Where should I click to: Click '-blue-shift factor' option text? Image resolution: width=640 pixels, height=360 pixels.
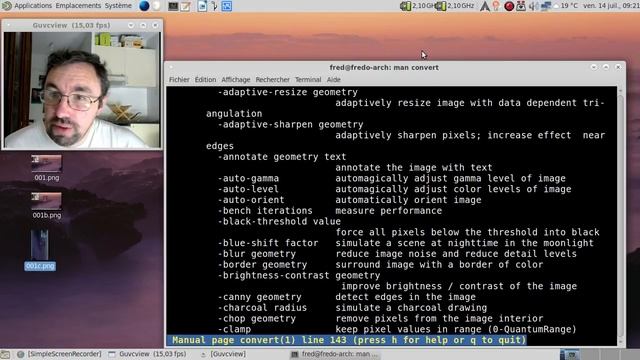[268, 243]
